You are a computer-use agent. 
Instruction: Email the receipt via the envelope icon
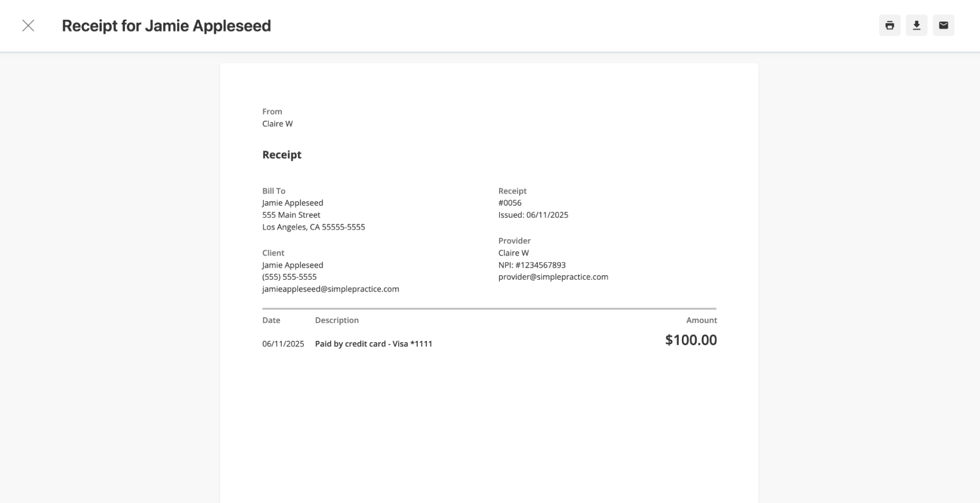(x=943, y=25)
